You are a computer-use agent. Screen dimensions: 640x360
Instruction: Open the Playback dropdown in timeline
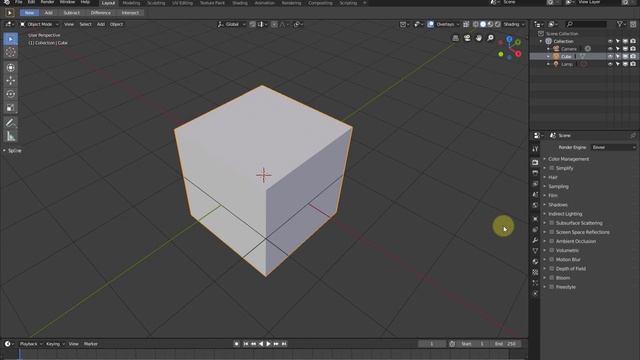pos(31,344)
